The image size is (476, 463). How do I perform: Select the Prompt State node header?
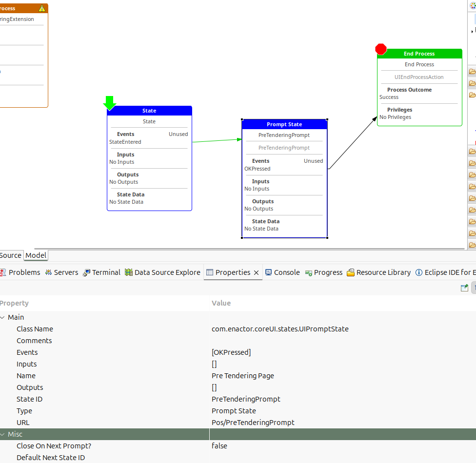[284, 124]
